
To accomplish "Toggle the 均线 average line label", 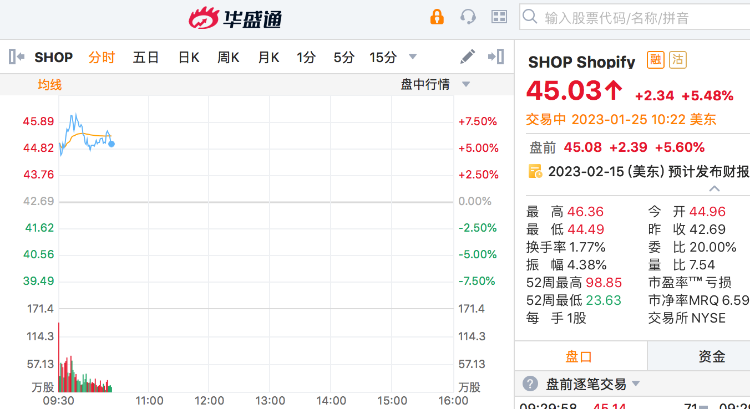I will (x=50, y=85).
